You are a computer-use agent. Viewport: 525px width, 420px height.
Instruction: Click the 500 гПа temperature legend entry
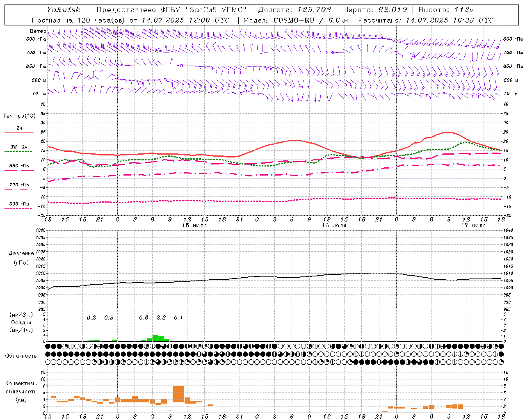click(x=19, y=204)
